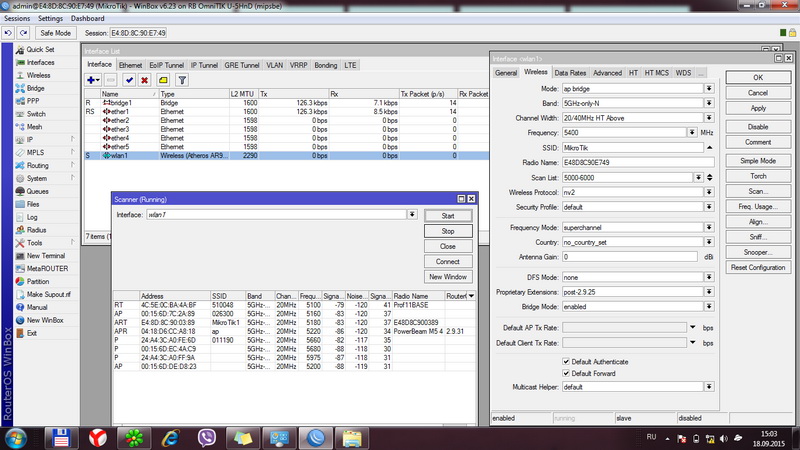Expand the Routing submenu in sidebar

pos(72,165)
